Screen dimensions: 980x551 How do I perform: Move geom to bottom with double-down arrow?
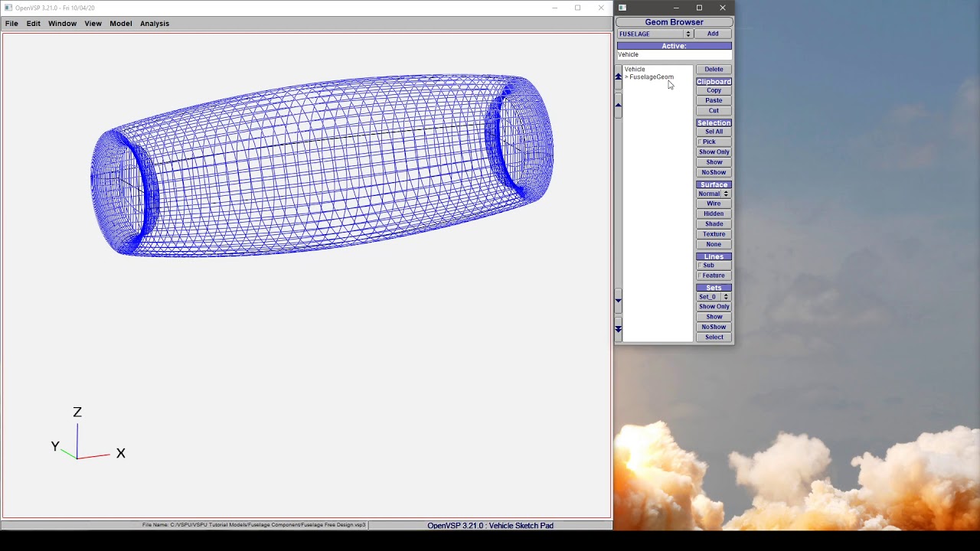click(x=619, y=329)
